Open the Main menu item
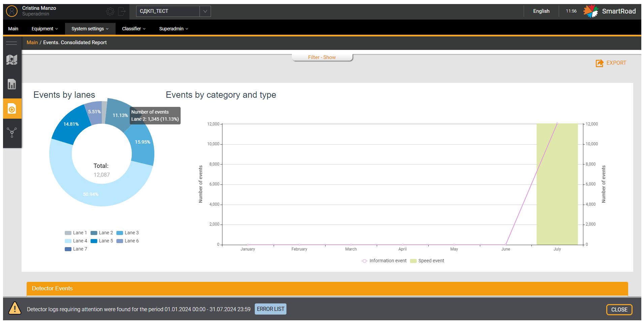 pyautogui.click(x=13, y=29)
